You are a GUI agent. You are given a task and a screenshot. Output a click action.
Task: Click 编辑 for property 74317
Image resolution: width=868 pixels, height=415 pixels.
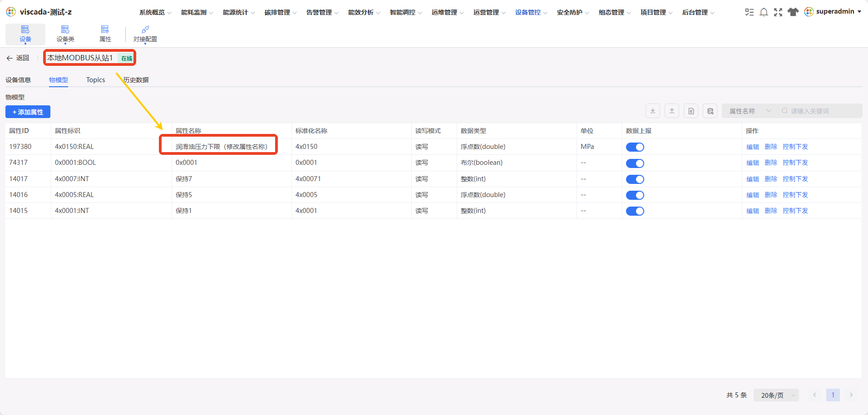pos(753,163)
